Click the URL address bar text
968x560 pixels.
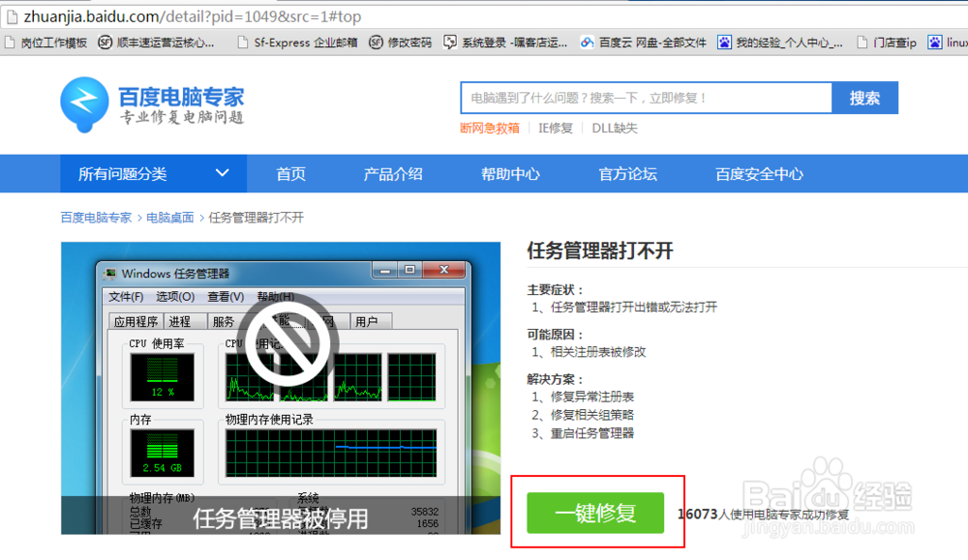[192, 16]
